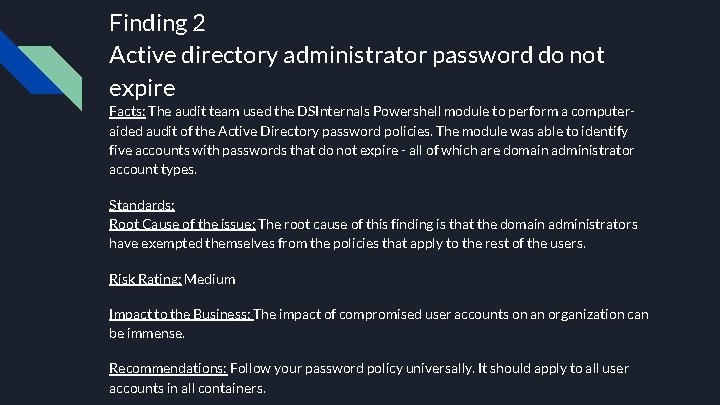Click "Follow your password policy universally" sentence
720x405 pixels.
coord(352,369)
